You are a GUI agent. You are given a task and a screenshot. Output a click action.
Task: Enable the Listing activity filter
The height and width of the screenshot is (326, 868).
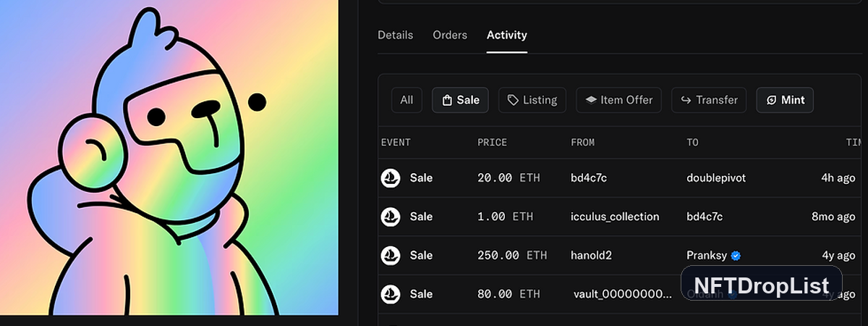pyautogui.click(x=532, y=100)
